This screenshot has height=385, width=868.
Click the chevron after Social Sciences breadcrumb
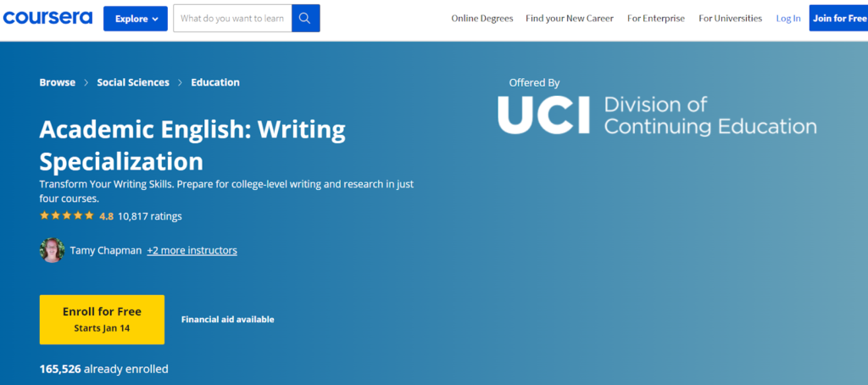[180, 83]
